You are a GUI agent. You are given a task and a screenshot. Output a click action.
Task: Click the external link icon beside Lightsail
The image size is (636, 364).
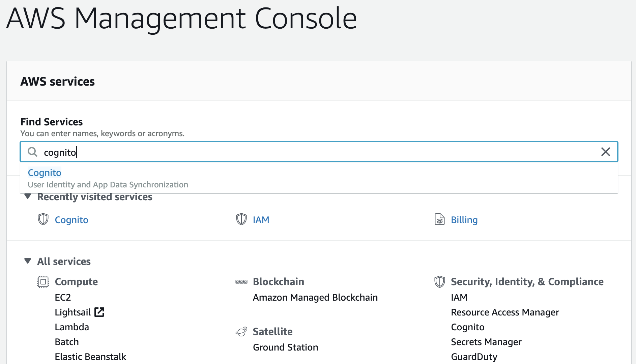point(99,312)
